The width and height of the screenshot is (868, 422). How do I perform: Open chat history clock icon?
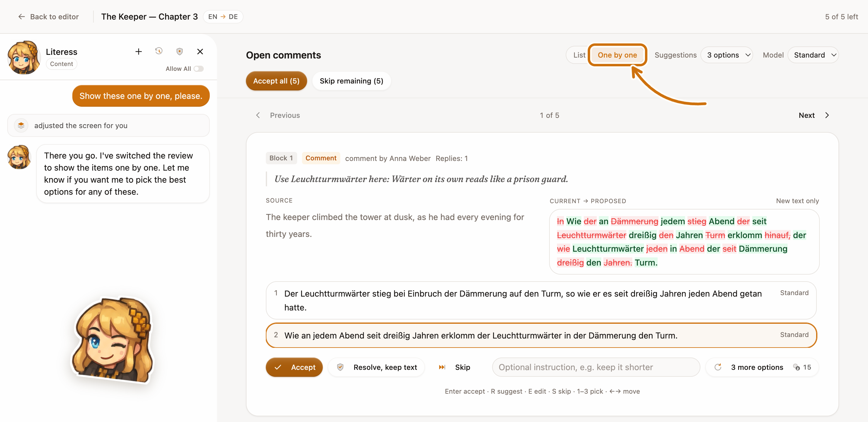coord(159,51)
